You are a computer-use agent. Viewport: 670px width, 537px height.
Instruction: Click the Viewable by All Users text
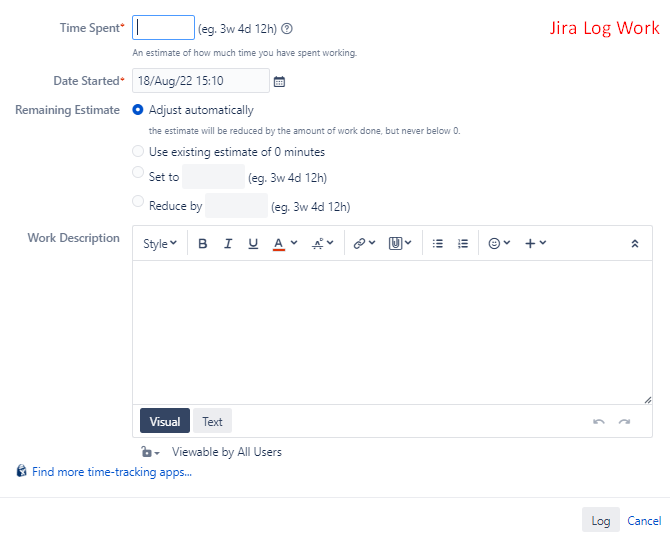[x=227, y=452]
